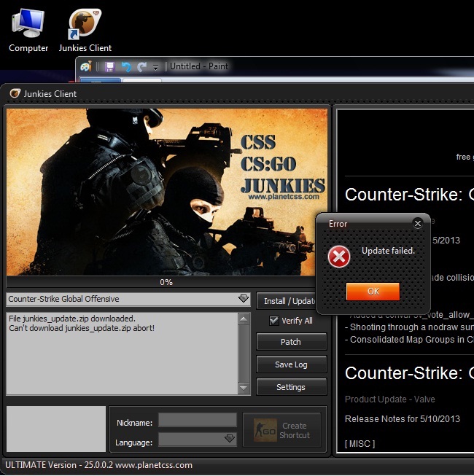The image size is (474, 476).
Task: Click the Junkies Client title bar logo
Action: pyautogui.click(x=15, y=93)
